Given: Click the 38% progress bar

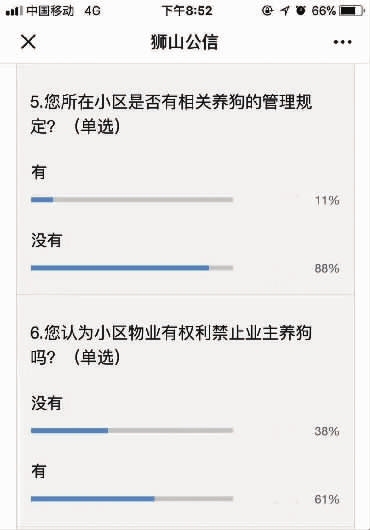Looking at the screenshot, I should (132, 431).
